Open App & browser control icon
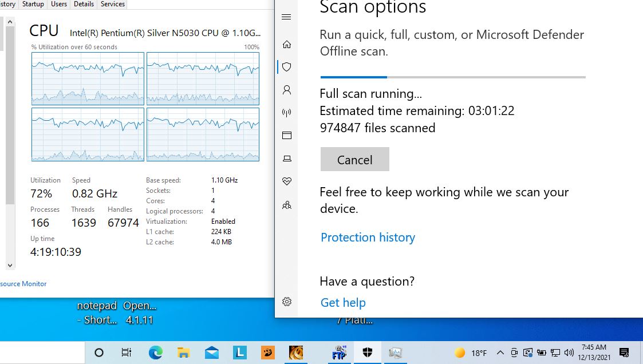The width and height of the screenshot is (643, 364). click(x=287, y=135)
